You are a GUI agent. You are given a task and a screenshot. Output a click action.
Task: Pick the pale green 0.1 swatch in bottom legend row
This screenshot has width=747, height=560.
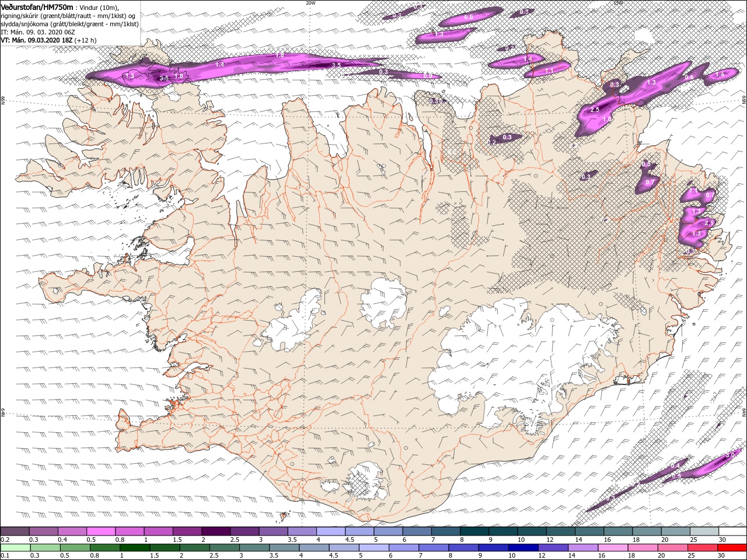[x=15, y=548]
